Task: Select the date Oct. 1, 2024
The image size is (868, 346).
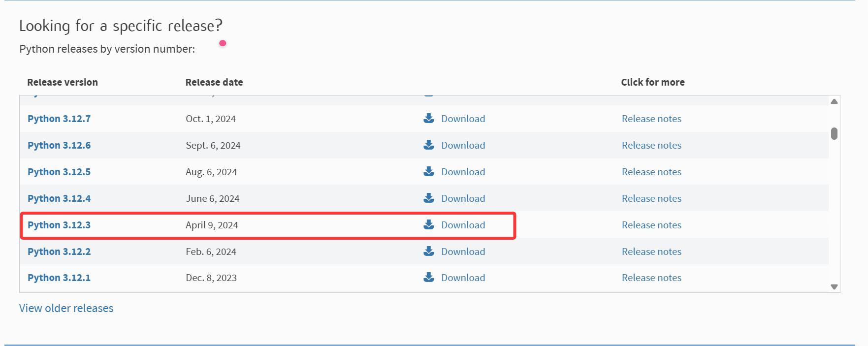Action: pos(211,119)
